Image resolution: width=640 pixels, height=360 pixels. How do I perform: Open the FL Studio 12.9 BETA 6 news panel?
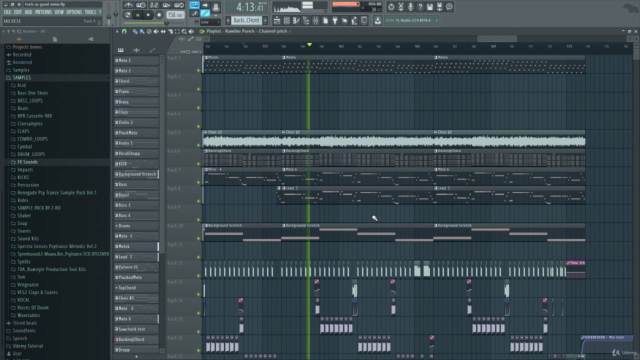point(411,20)
